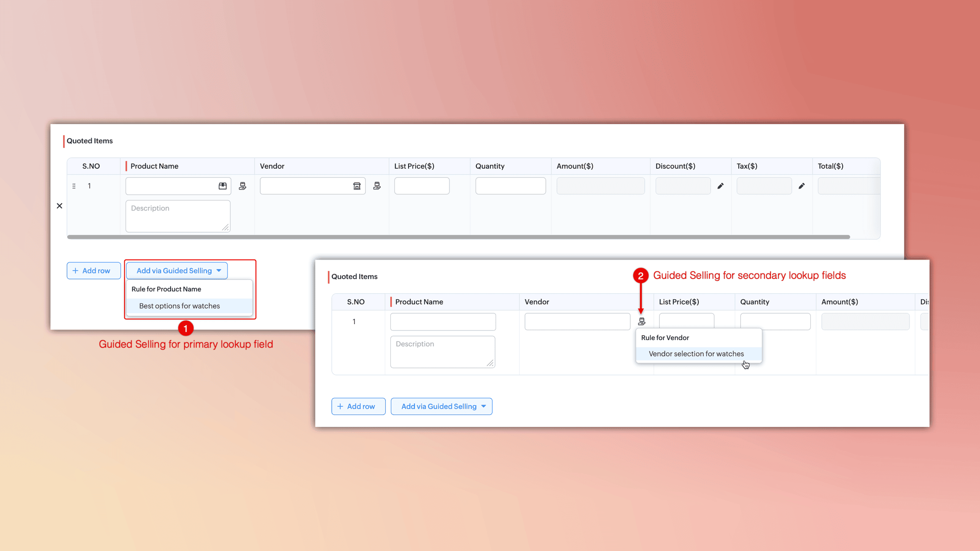980x551 pixels.
Task: Click the Quantity input in top table
Action: pyautogui.click(x=510, y=186)
